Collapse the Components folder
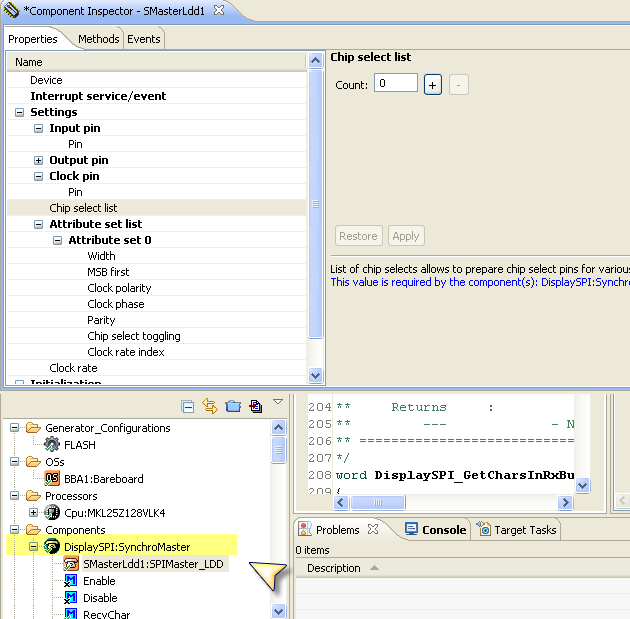Viewport: 630px width, 619px height. click(x=14, y=529)
